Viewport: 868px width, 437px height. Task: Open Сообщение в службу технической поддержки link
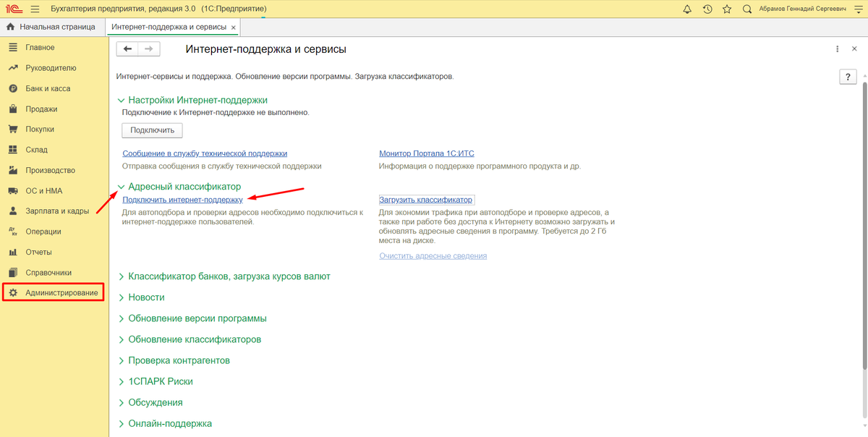coord(205,153)
